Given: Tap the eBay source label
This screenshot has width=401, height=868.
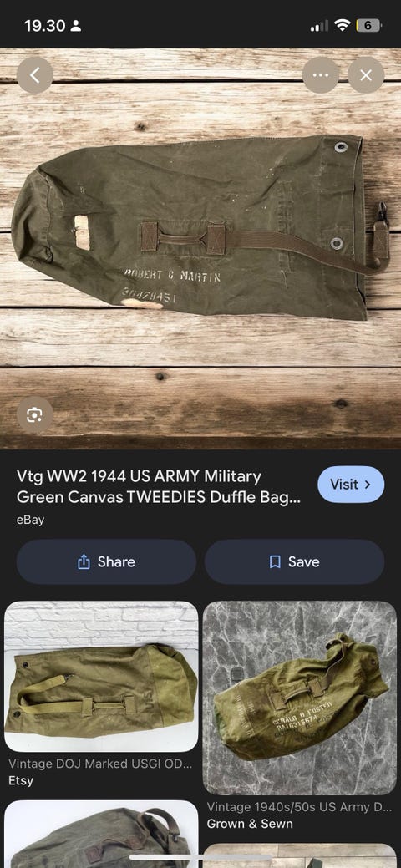Looking at the screenshot, I should (x=30, y=520).
